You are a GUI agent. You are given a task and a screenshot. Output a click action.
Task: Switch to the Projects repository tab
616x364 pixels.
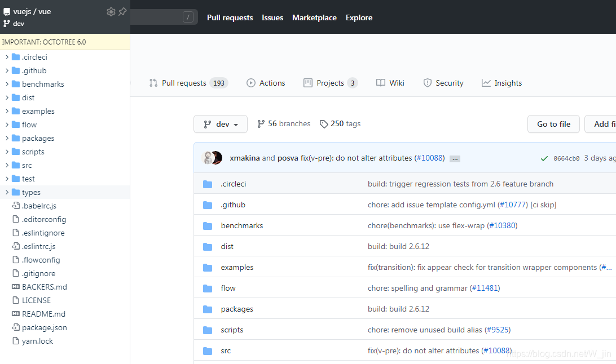coord(331,83)
